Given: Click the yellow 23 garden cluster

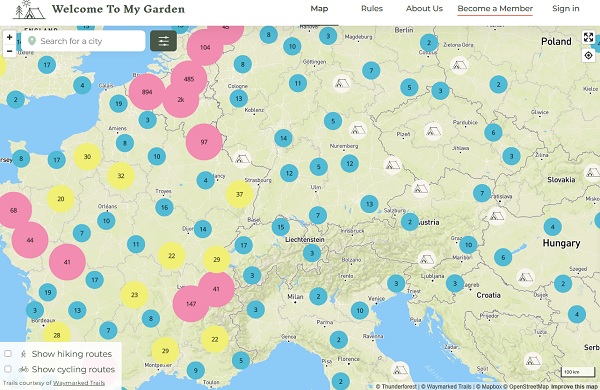Looking at the screenshot, I should pos(134,295).
